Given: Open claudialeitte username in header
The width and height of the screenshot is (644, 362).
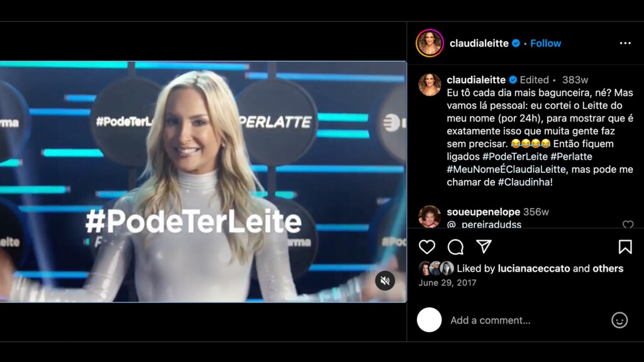Looking at the screenshot, I should [x=479, y=43].
